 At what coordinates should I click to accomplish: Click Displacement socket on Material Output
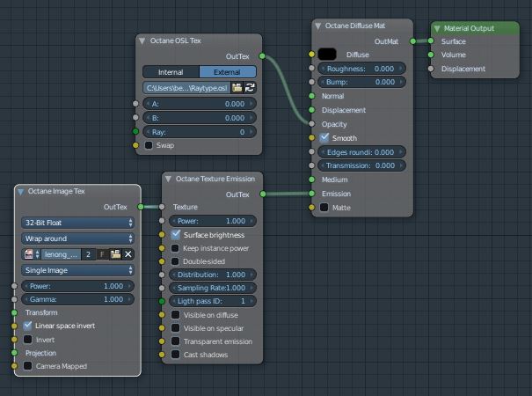click(431, 69)
